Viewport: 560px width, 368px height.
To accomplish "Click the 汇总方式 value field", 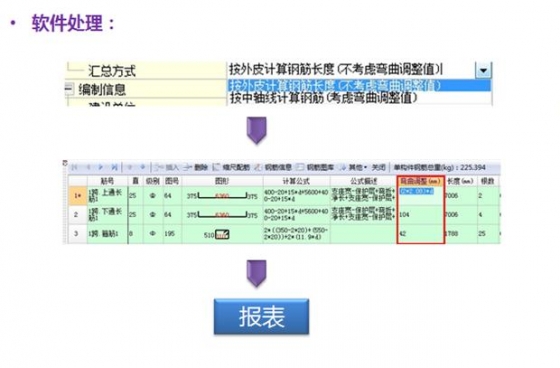I will [x=351, y=70].
